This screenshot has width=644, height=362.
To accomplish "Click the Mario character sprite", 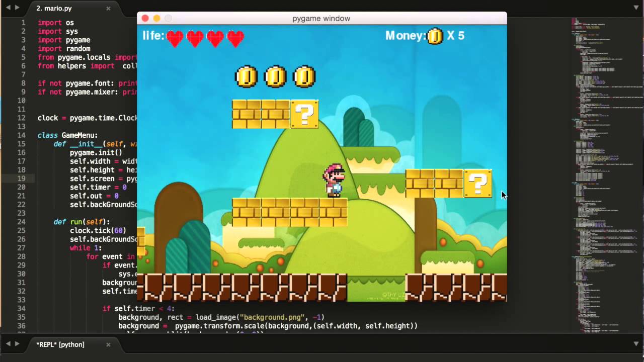I will point(334,180).
